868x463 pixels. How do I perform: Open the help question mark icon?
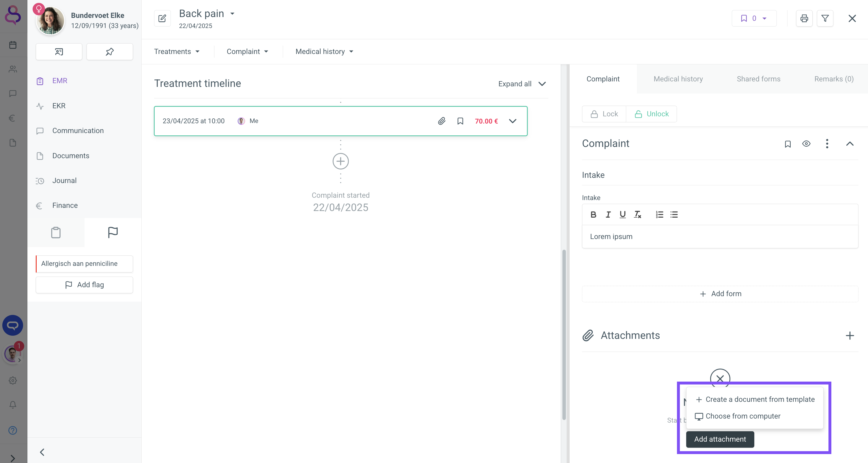(x=13, y=430)
